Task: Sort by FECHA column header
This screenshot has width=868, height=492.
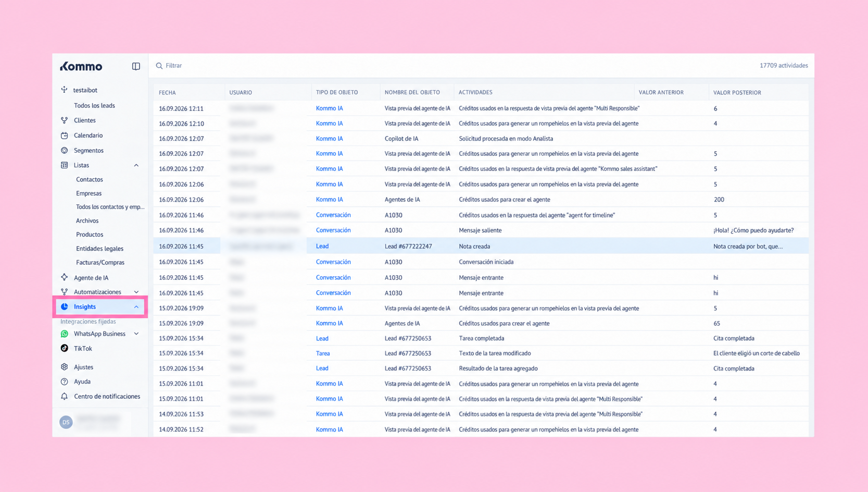Action: coord(167,92)
